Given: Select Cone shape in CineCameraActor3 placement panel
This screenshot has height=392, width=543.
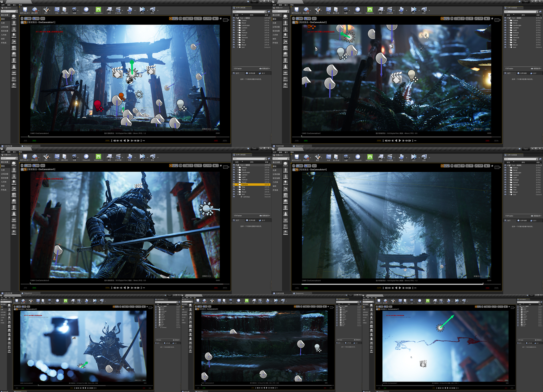Looking at the screenshot, I should pyautogui.click(x=14, y=213).
